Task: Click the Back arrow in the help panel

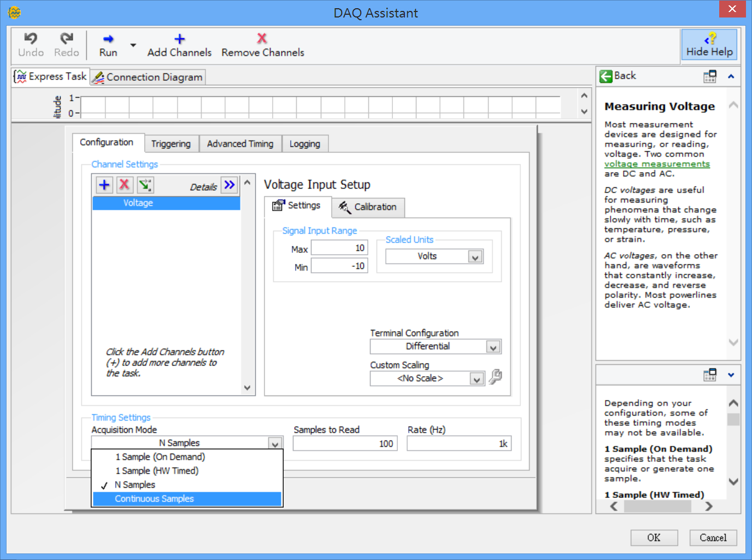Action: click(606, 76)
